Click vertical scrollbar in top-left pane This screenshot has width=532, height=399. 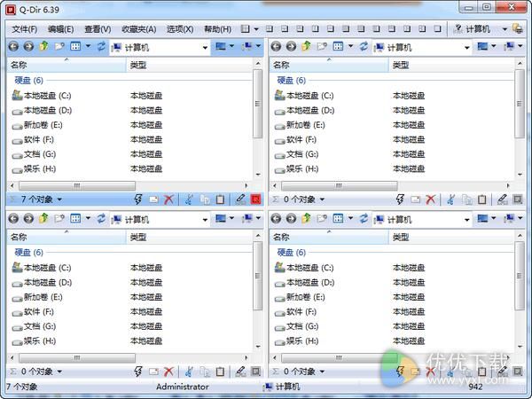click(258, 104)
